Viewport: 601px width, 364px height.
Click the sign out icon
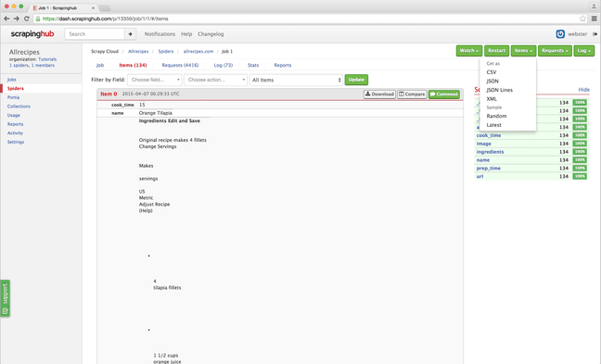point(595,34)
